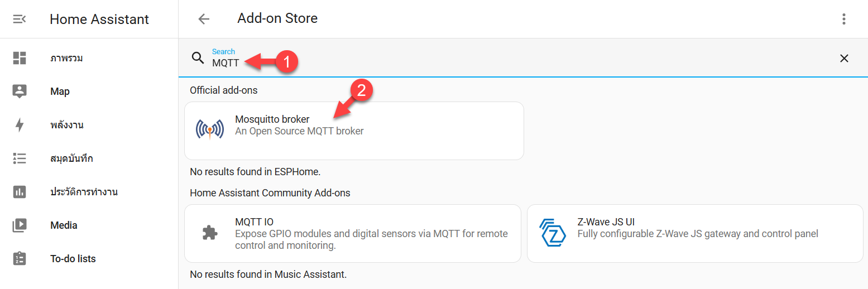Open the MQTT IO add-on card
Screen dimensions: 868x289
point(352,233)
